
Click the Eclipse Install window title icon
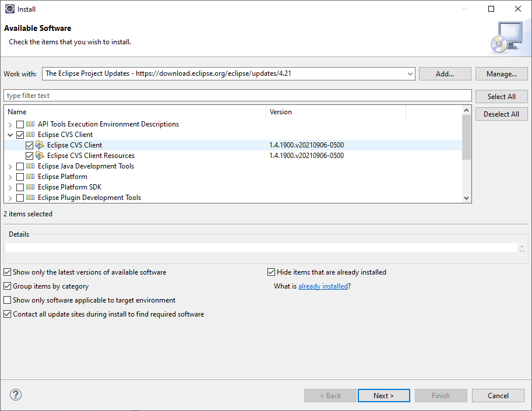click(x=10, y=9)
